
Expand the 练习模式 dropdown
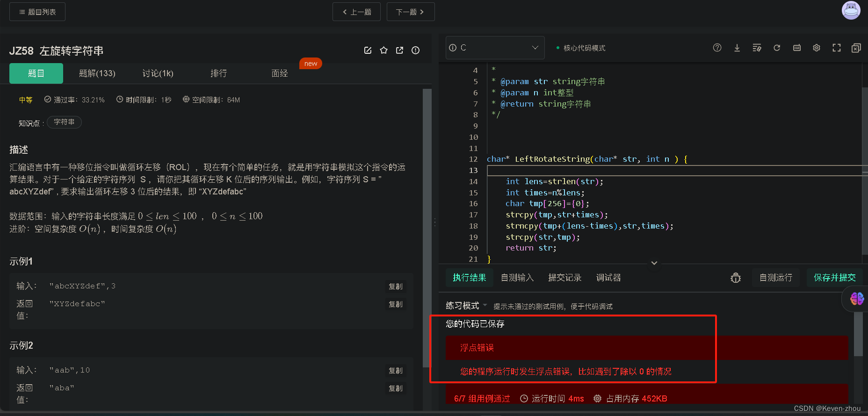tap(466, 306)
